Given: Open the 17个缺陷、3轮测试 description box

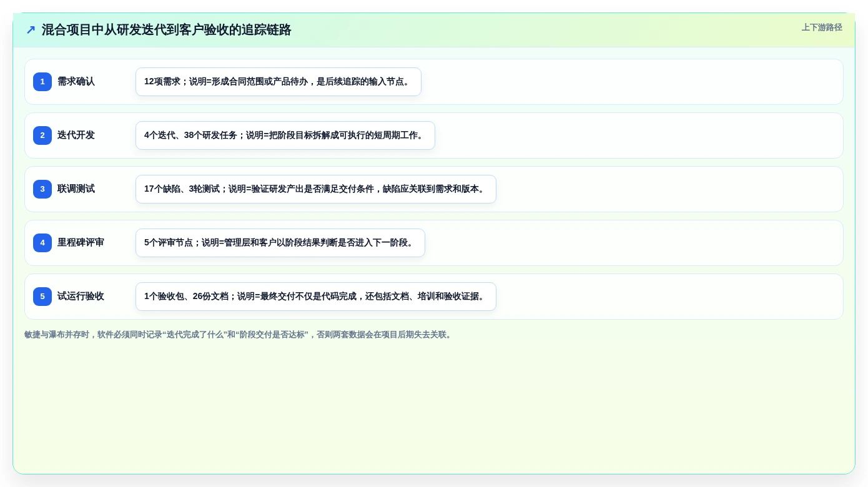Looking at the screenshot, I should pyautogui.click(x=316, y=189).
